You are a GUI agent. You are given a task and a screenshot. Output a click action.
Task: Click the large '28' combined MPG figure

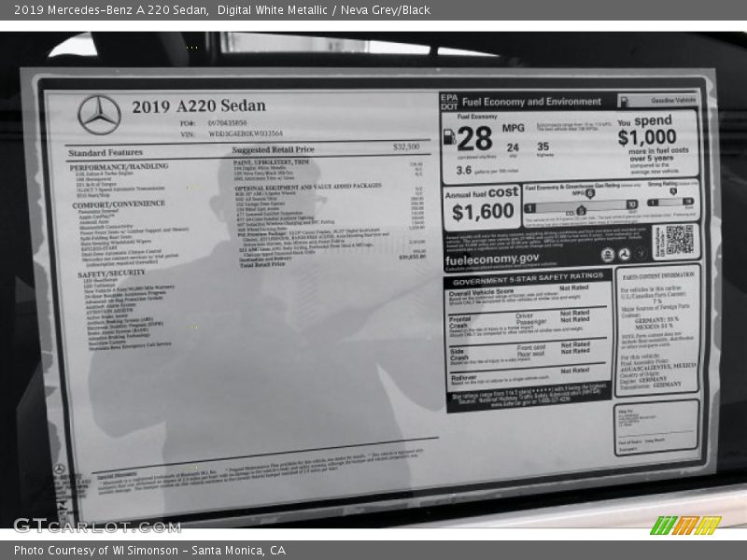474,138
